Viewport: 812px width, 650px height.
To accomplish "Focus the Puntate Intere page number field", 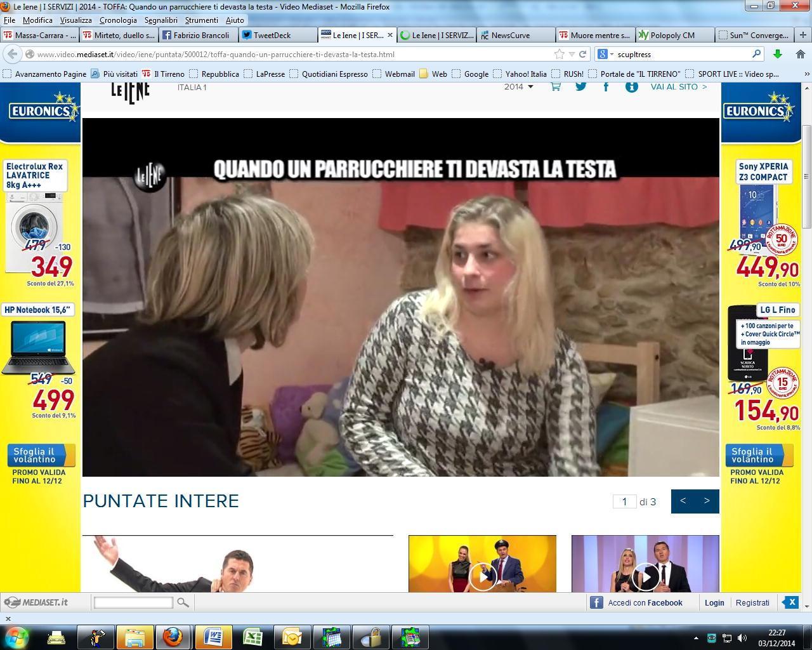I will (624, 501).
